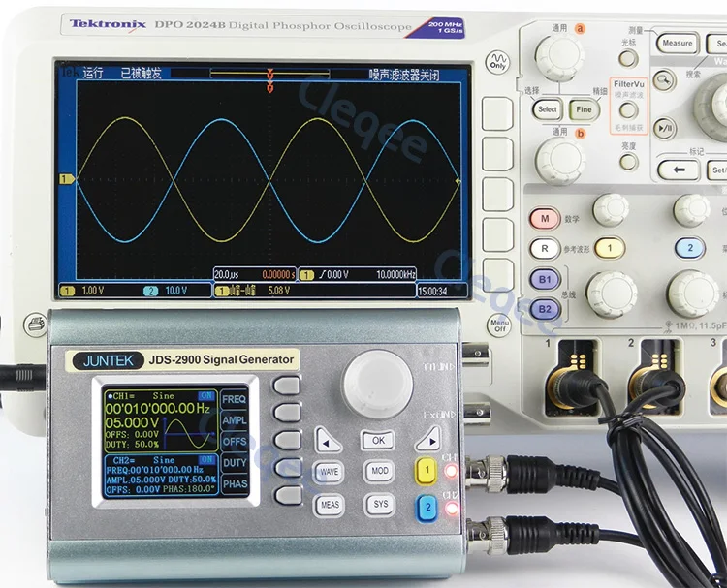Screen dimensions: 727x588
Task: Click the 10.0000kHz frequency readout
Action: [395, 275]
